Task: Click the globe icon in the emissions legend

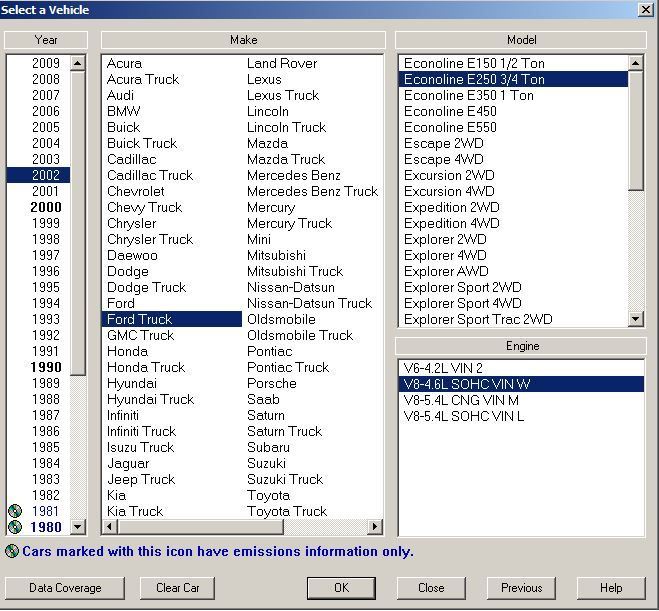Action: [x=11, y=551]
